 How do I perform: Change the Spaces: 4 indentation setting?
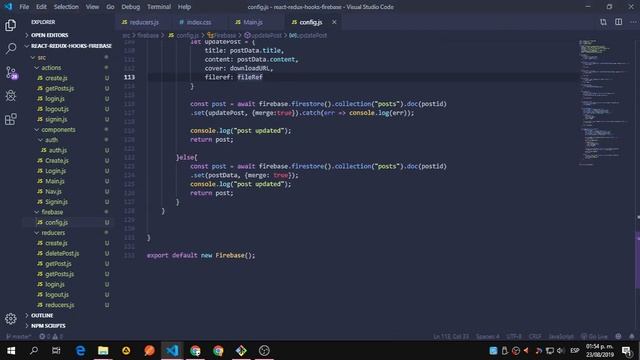[487, 337]
